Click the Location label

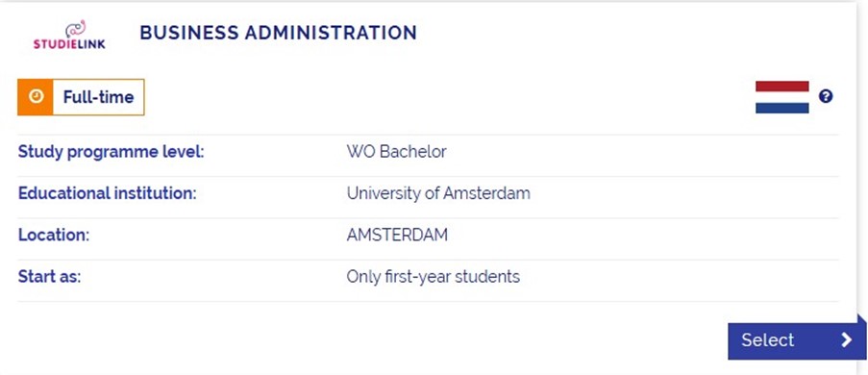54,235
